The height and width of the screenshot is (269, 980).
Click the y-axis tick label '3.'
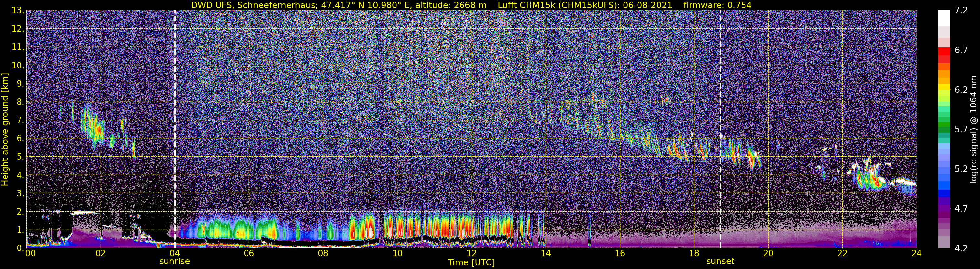point(21,193)
